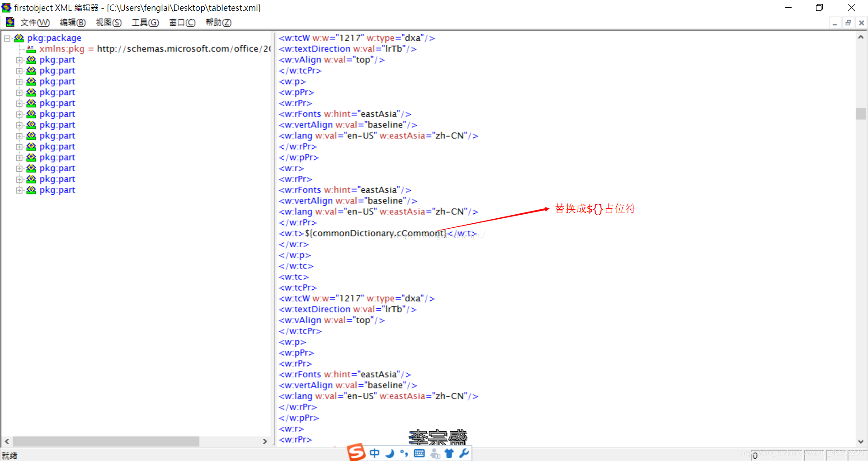Screen dimensions: 868x461
Task: Click the xmlns:pkg attribute icon
Action: 30,49
